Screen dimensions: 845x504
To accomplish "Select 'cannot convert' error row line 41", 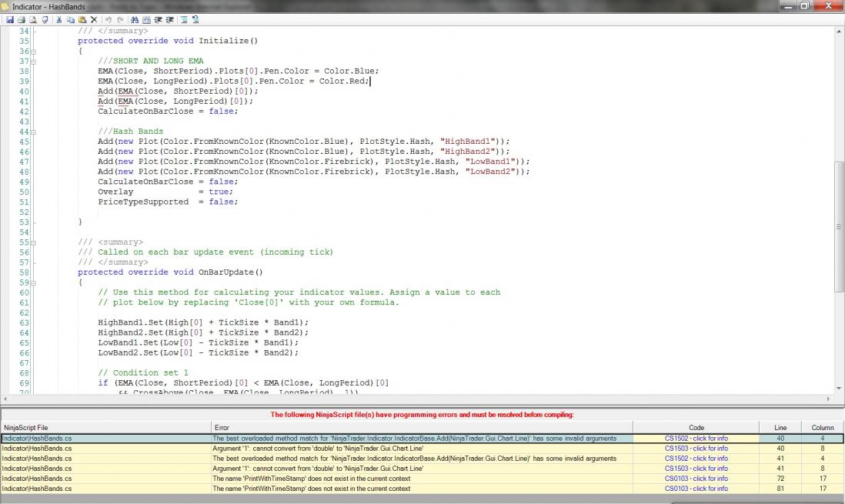I will [x=422, y=469].
